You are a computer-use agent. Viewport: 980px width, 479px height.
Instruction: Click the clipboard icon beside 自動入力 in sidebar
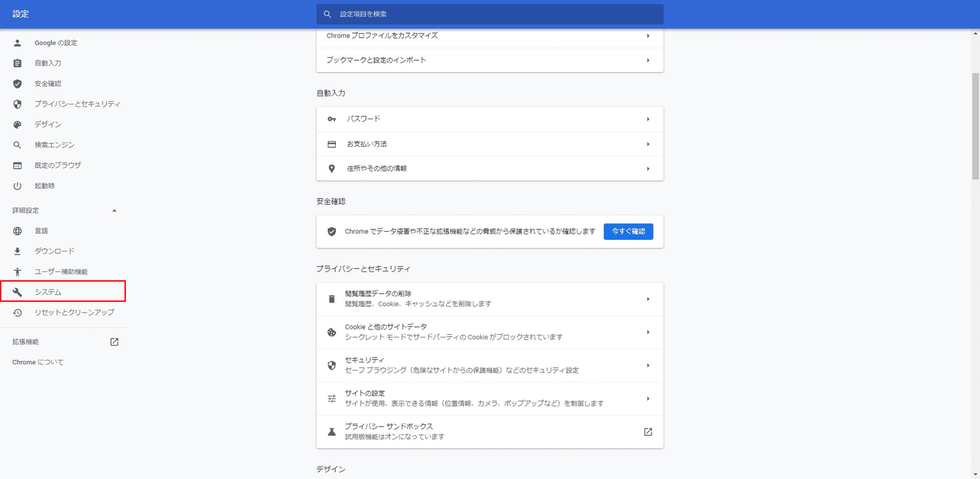click(x=17, y=63)
